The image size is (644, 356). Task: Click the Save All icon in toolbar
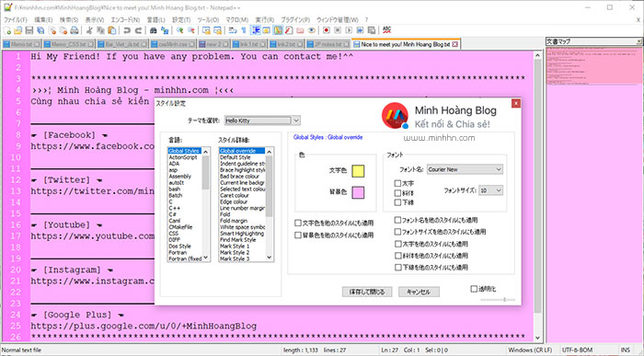(40, 30)
